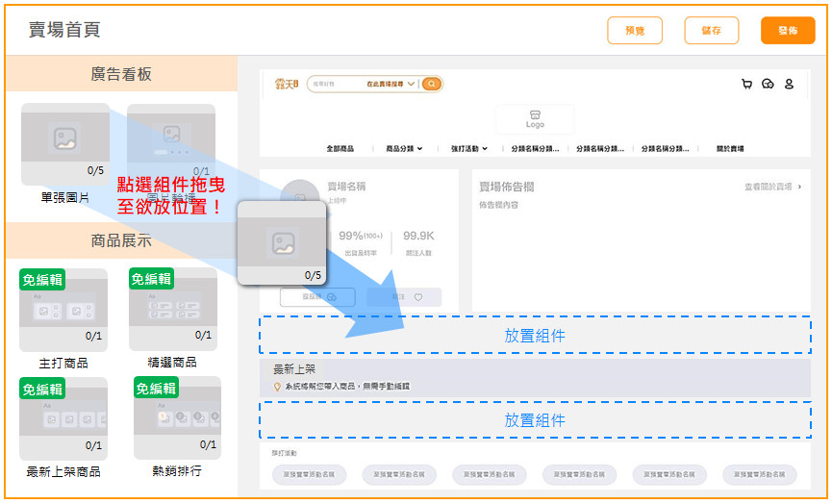Select the 熱銷排行 component thumbnail
Viewport: 832px width, 504px height.
pos(177,418)
